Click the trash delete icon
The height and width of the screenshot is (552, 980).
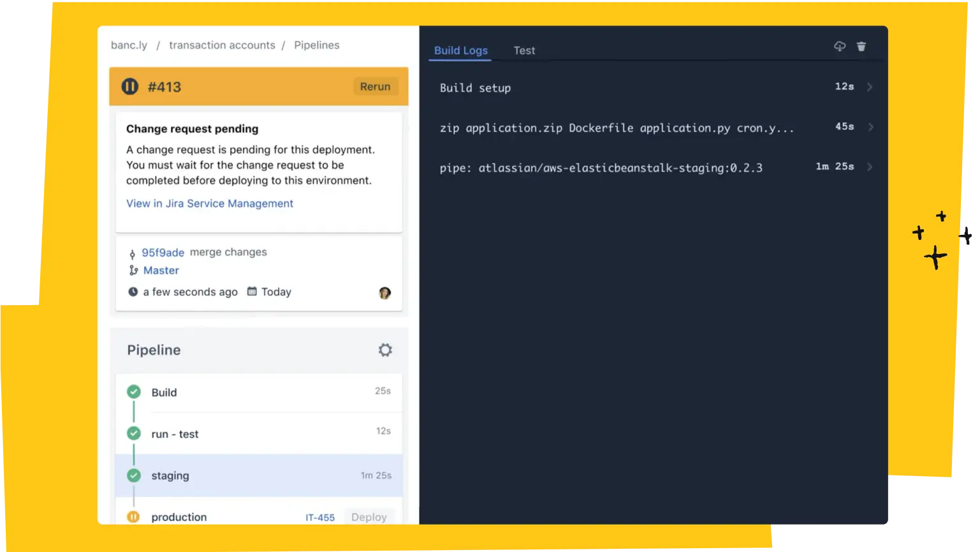coord(861,47)
